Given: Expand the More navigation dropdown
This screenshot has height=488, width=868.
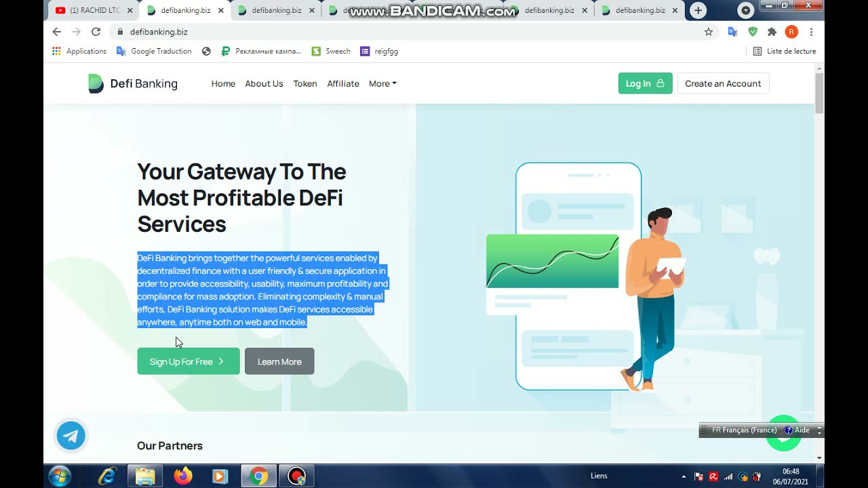Looking at the screenshot, I should point(382,83).
